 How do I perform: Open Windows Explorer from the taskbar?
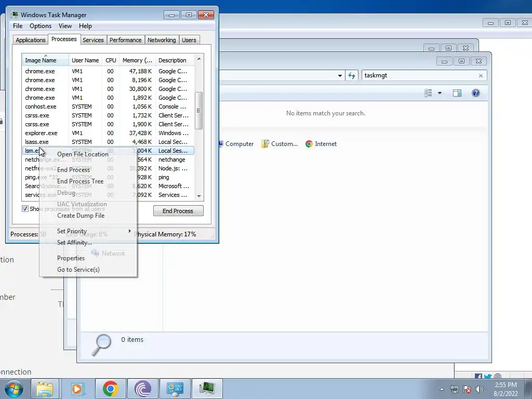pos(45,389)
